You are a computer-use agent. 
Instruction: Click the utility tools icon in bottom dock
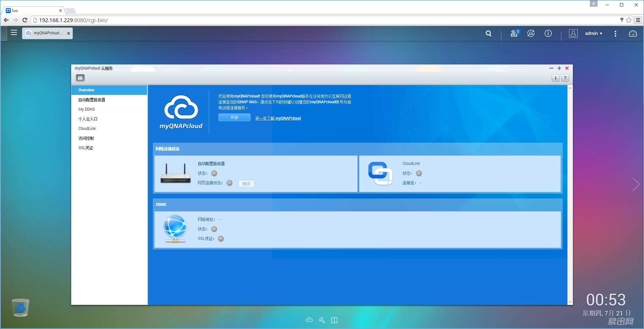click(x=322, y=320)
